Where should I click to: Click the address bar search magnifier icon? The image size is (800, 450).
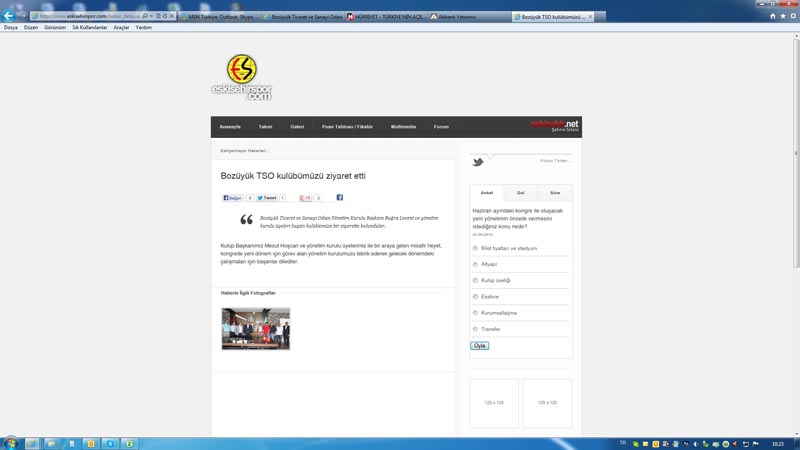tap(145, 16)
